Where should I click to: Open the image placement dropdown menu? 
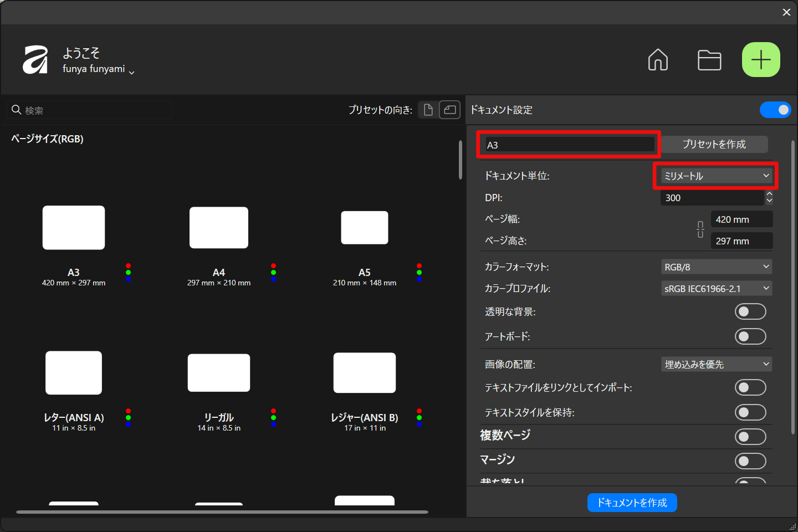click(x=716, y=365)
